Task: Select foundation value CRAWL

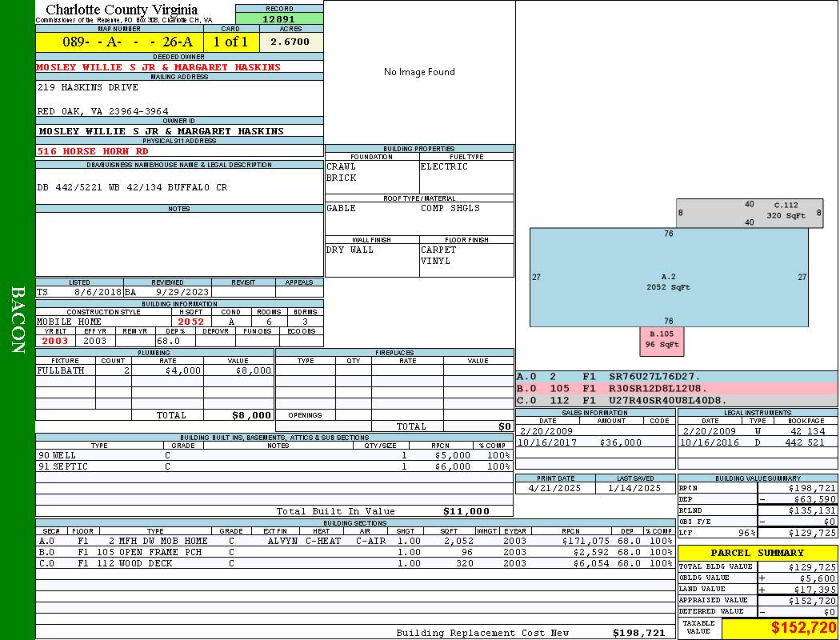Action: 342,166
